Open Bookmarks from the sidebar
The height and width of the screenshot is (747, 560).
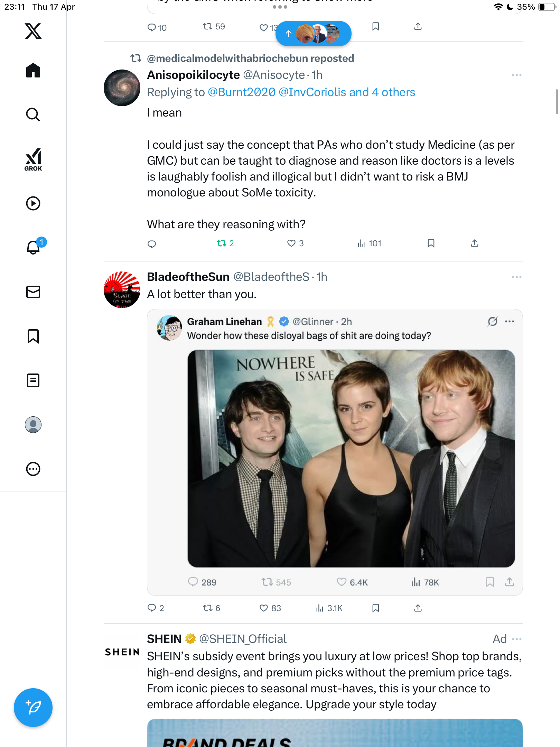point(33,336)
